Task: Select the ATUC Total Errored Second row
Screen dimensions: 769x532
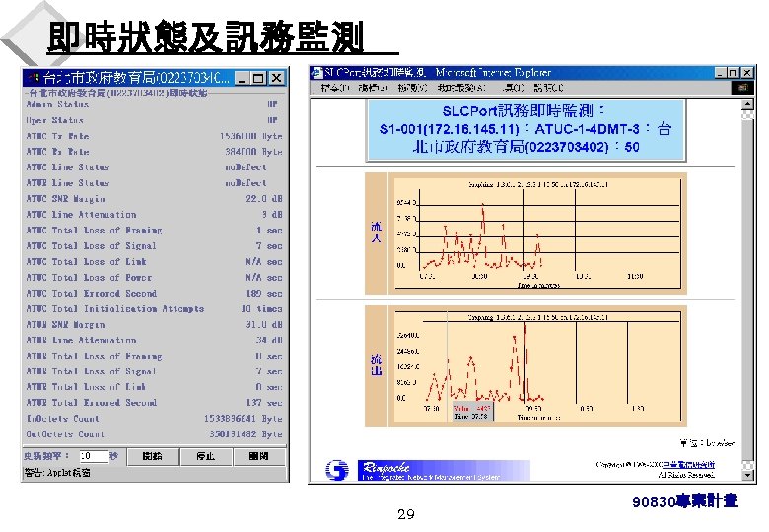Action: tap(154, 293)
